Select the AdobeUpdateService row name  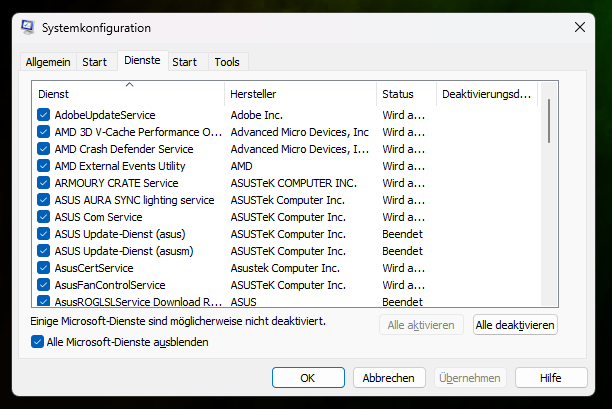point(105,115)
